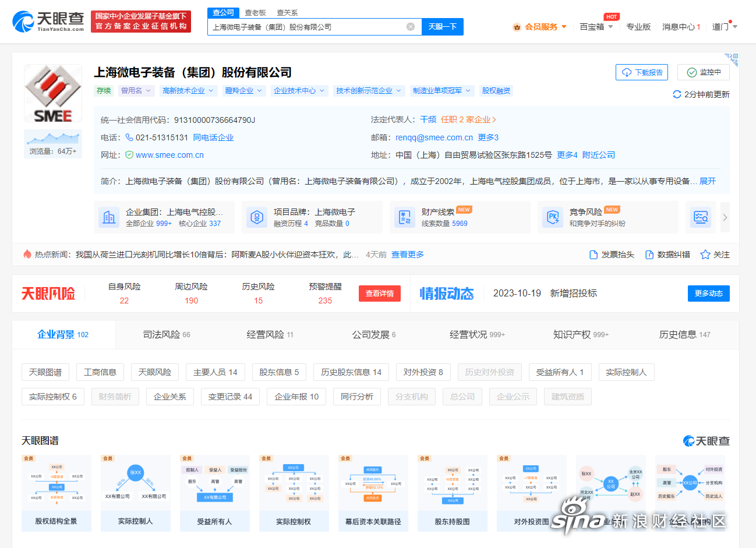
Task: Open the 股权结构全景 diagram thumbnail
Action: (x=56, y=493)
